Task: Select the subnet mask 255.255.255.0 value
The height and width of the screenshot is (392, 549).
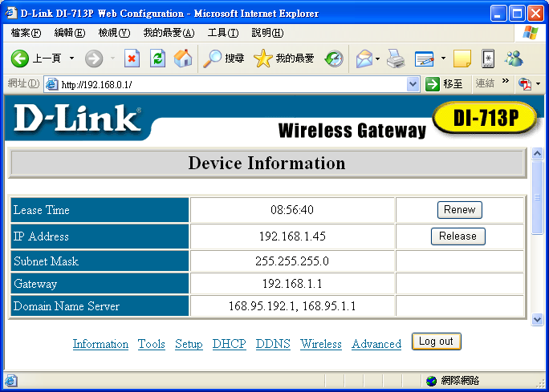Action: (292, 261)
